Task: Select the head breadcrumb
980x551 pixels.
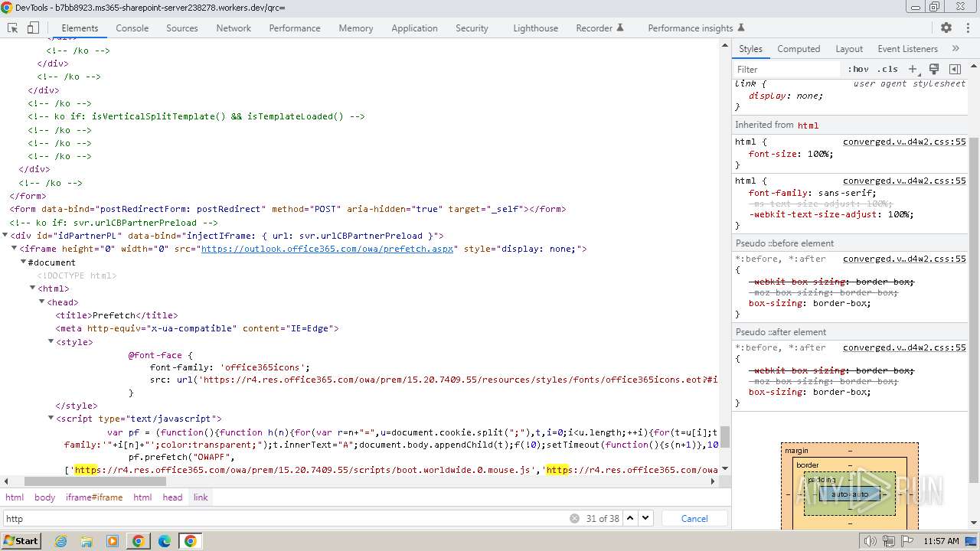Action: (x=173, y=497)
